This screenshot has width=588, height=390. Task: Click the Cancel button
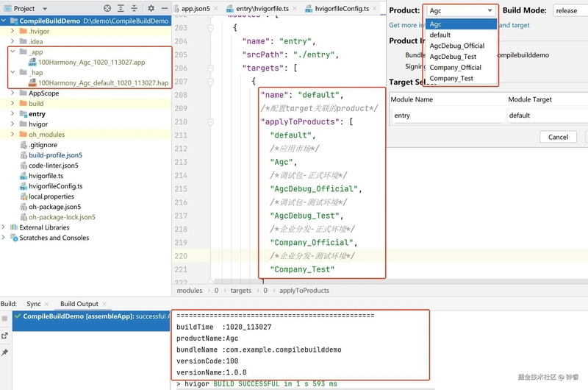click(x=558, y=137)
